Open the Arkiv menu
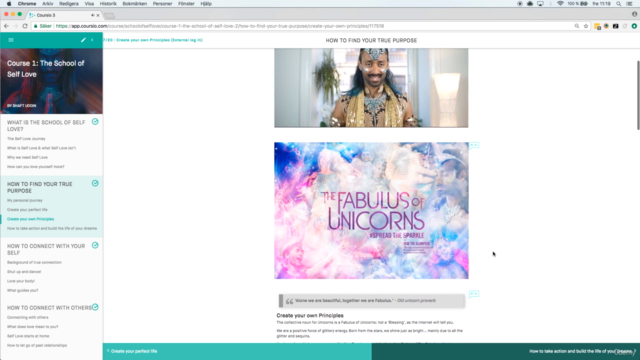This screenshot has height=360, width=640. [x=47, y=4]
